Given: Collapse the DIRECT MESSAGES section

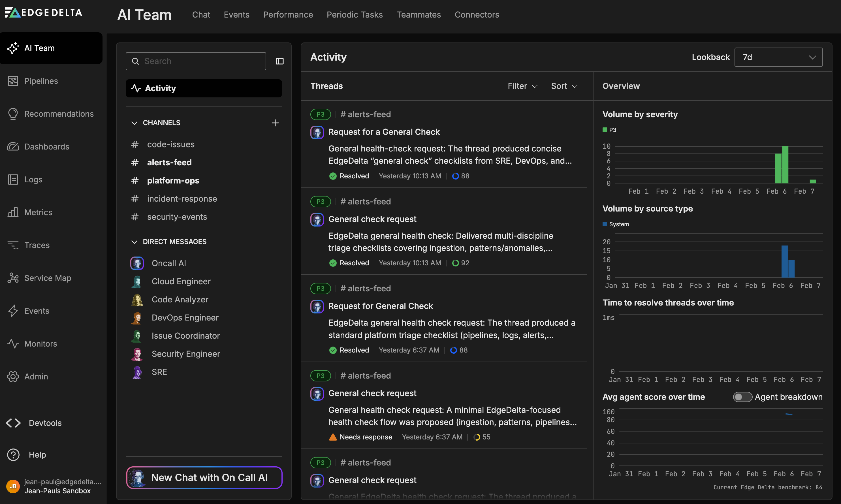Looking at the screenshot, I should tap(134, 242).
